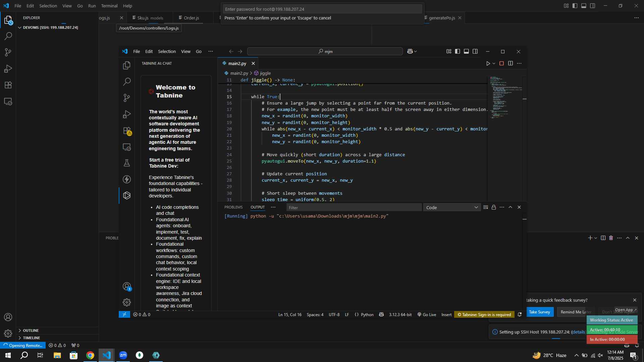
Task: Open the lightning bolt view in front window
Action: (127, 179)
